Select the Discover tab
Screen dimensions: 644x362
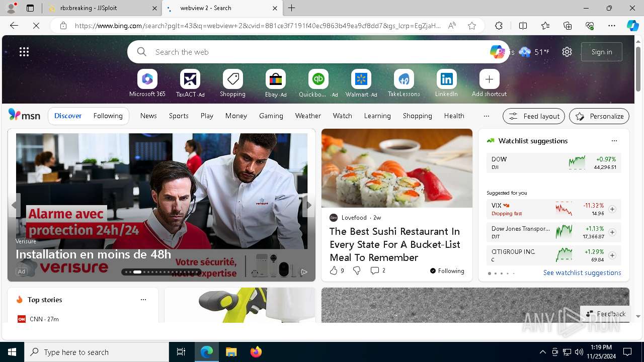click(x=68, y=116)
